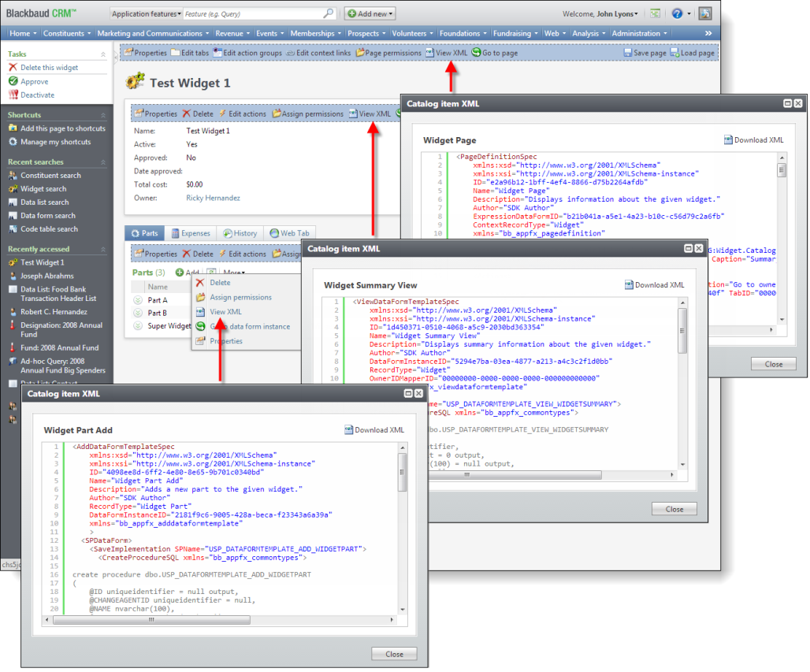Expand the Part A row
This screenshot has height=672, width=810.
(138, 300)
